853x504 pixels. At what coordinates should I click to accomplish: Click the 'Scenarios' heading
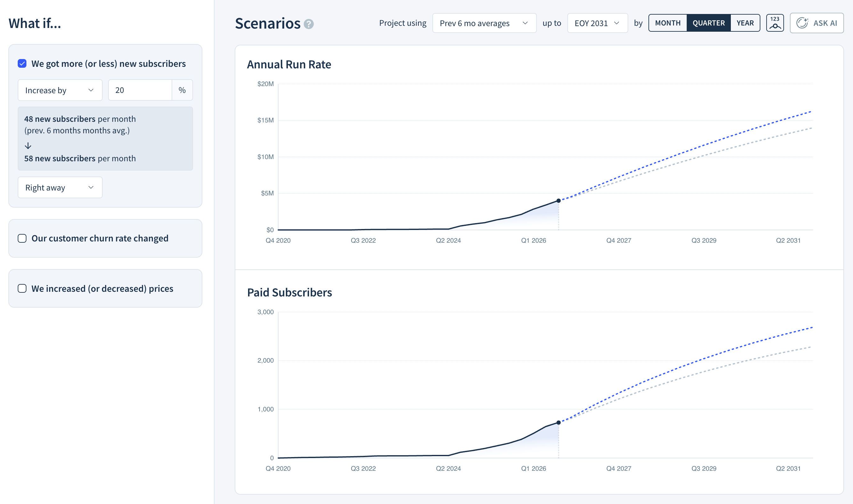point(268,23)
